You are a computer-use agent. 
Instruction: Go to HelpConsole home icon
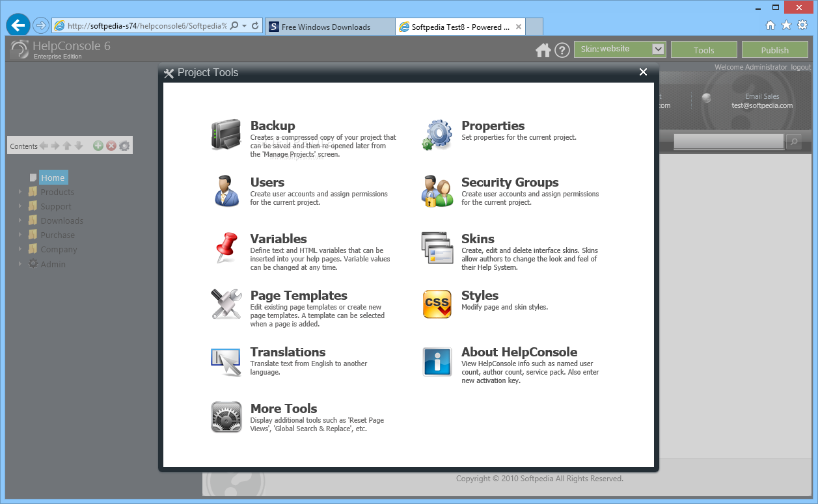pyautogui.click(x=543, y=50)
